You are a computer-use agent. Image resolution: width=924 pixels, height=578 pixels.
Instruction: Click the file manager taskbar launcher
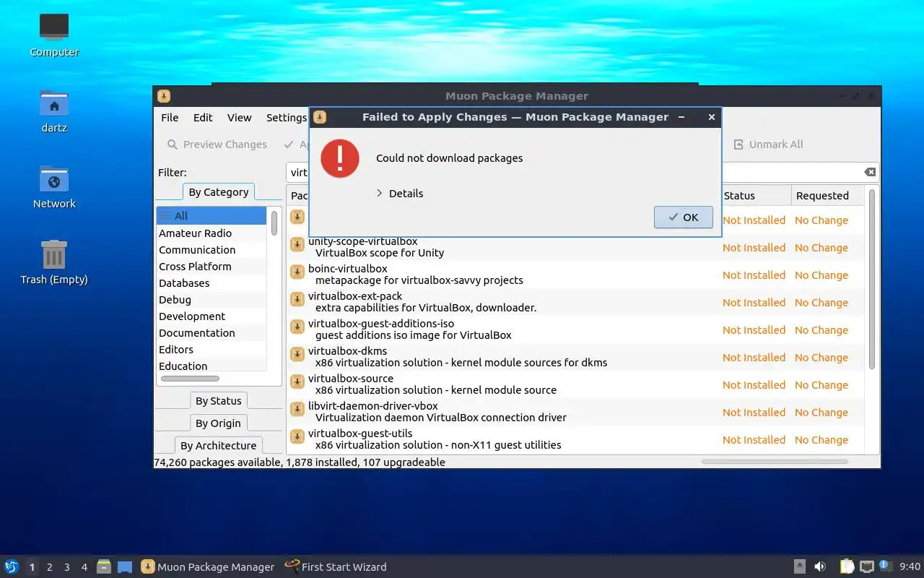104,566
